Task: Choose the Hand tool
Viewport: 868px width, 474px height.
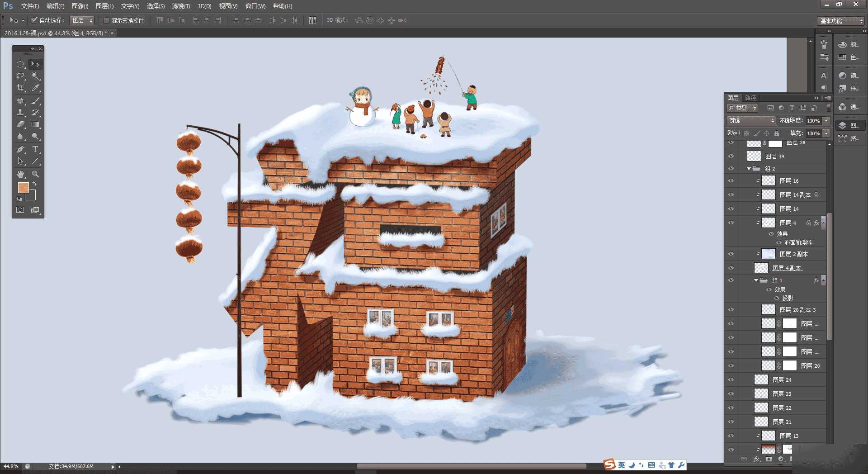Action: click(20, 174)
